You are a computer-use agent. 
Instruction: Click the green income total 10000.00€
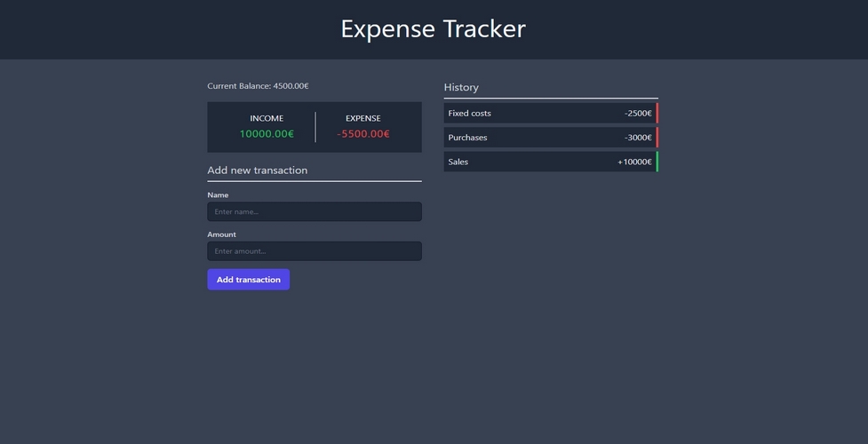coord(267,134)
